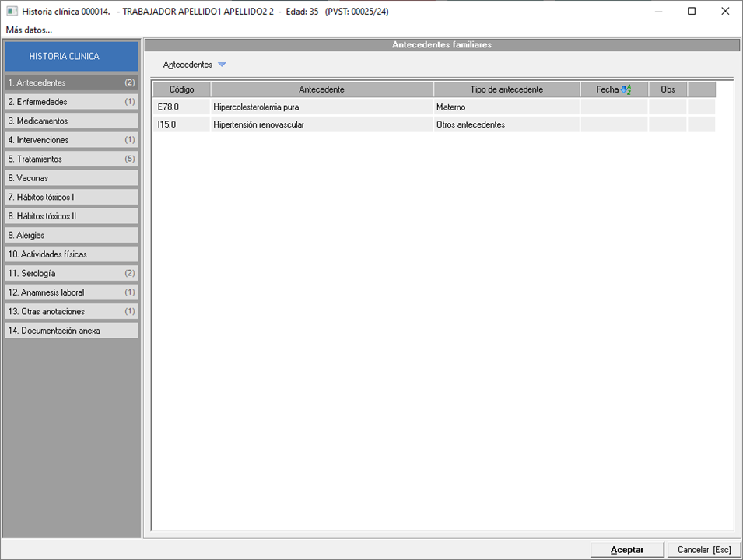This screenshot has height=560, width=743.
Task: Open the 3. Medicamentos section
Action: (x=71, y=121)
